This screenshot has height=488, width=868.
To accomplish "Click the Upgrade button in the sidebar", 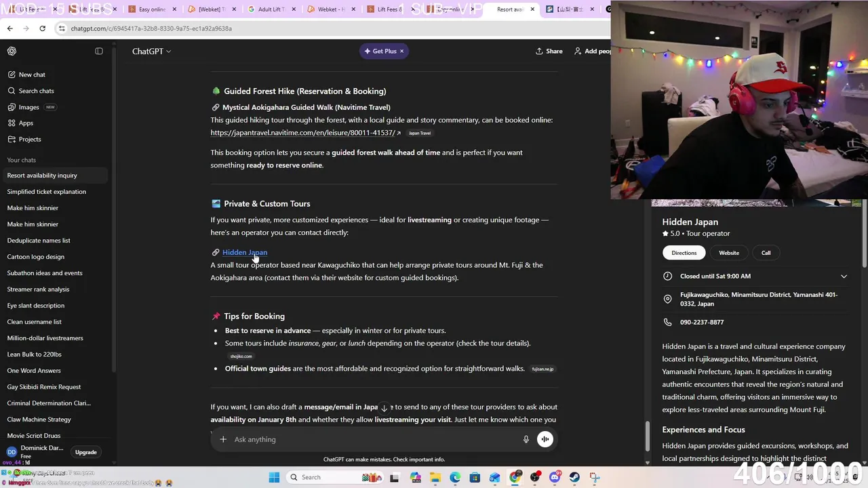I will tap(85, 452).
